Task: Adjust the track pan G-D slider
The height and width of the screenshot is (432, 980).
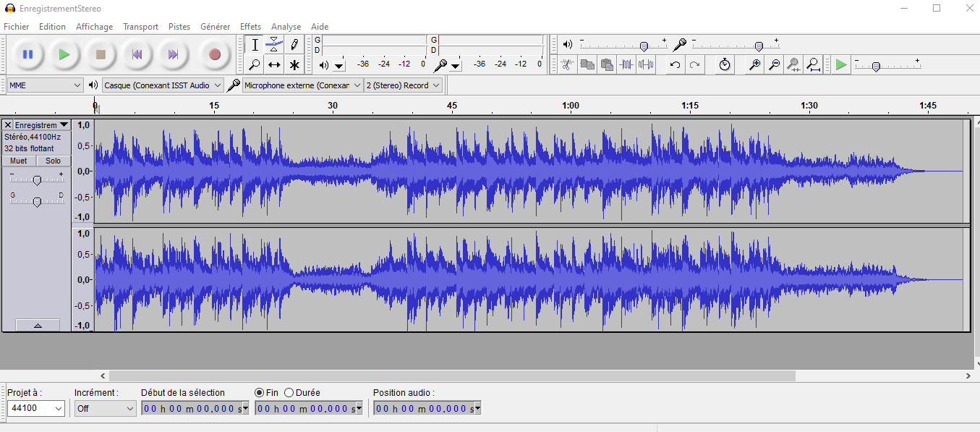Action: pos(36,201)
